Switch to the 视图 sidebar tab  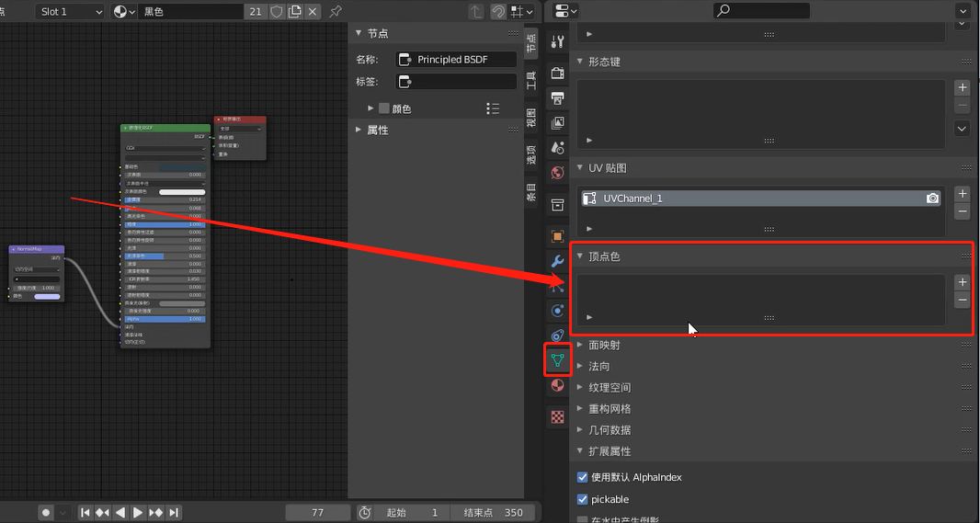pos(530,117)
